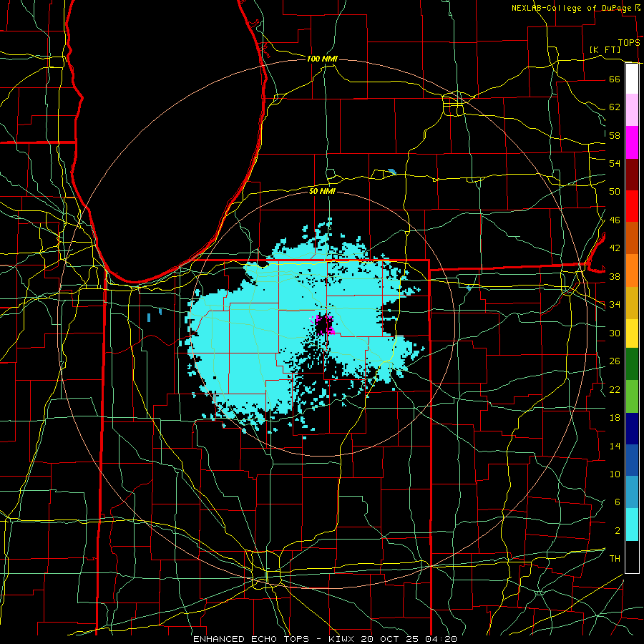Click the legend value "18"
This screenshot has height=644, width=644.
615,418
